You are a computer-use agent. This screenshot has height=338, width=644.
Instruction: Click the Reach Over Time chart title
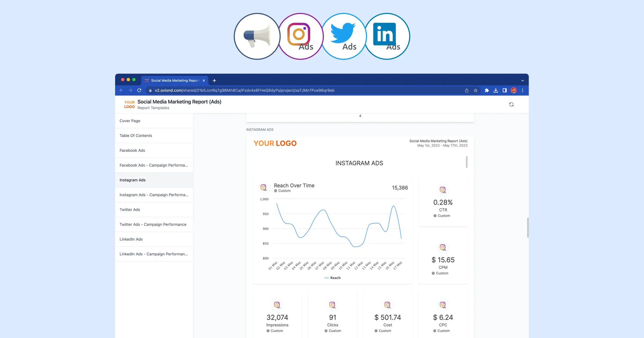tap(294, 185)
